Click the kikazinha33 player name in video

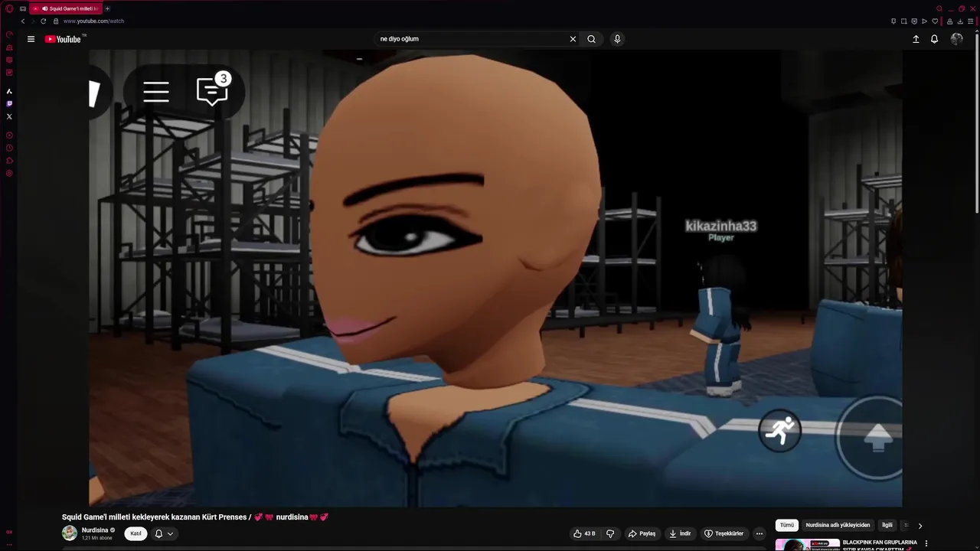click(x=720, y=226)
